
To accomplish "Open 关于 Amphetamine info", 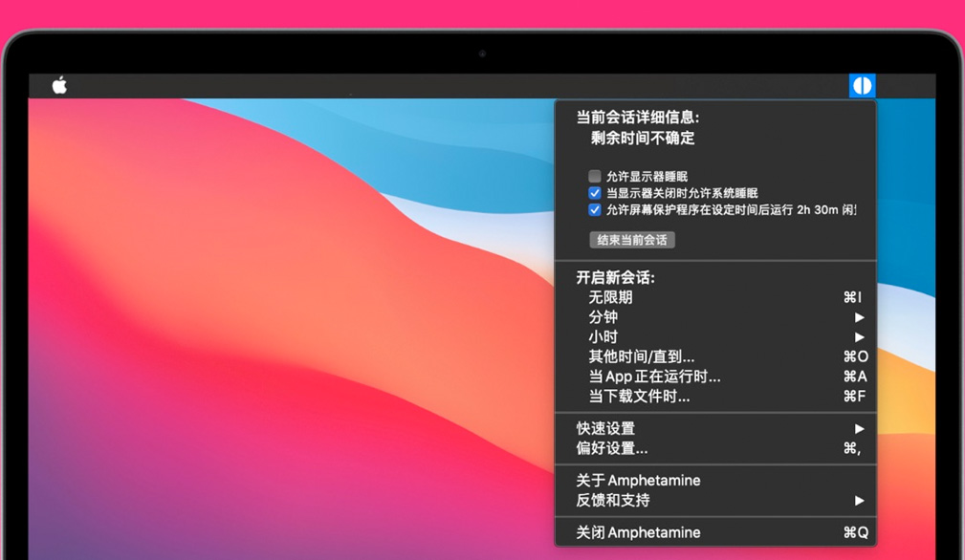I will [638, 480].
